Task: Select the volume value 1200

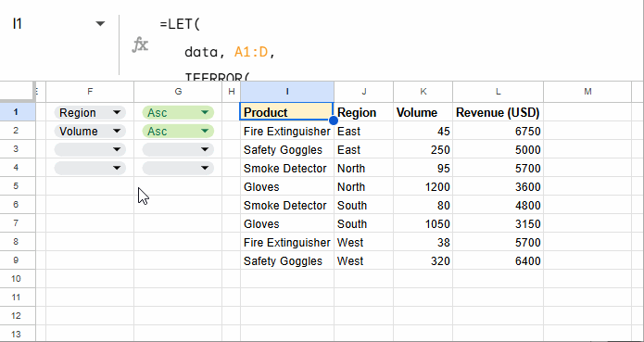Action: pyautogui.click(x=423, y=186)
